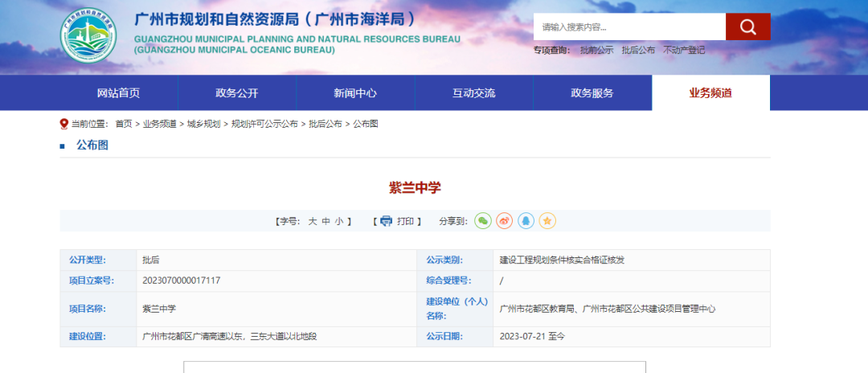Viewport: 868px width, 373px height.
Task: Open the 互动交流 nav tab
Action: tap(474, 93)
